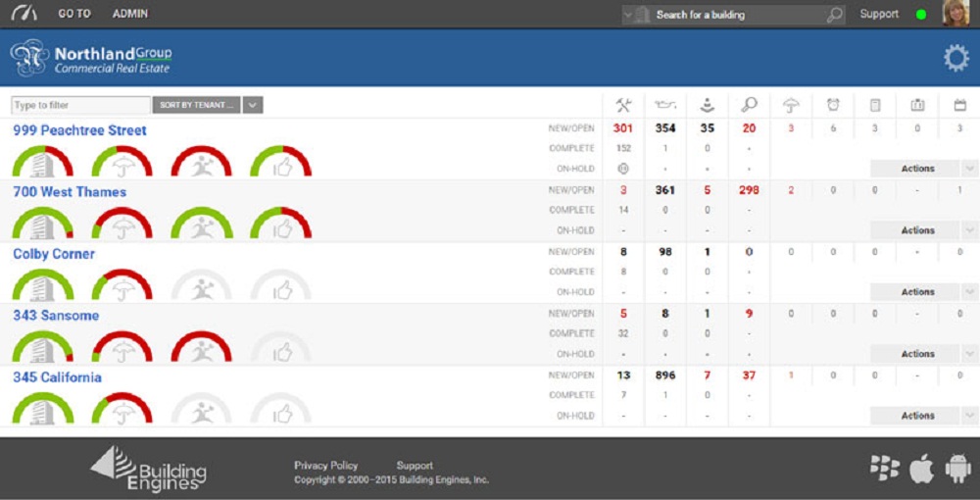Open the Support link in footer
Image resolution: width=980 pixels, height=500 pixels.
(415, 466)
